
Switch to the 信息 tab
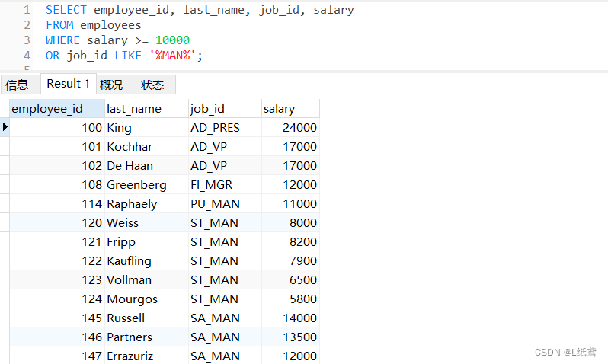tap(20, 84)
